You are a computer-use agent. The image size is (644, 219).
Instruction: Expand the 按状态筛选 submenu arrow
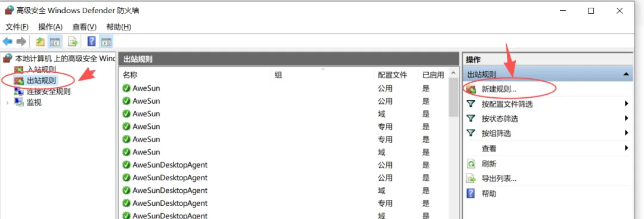click(x=627, y=118)
